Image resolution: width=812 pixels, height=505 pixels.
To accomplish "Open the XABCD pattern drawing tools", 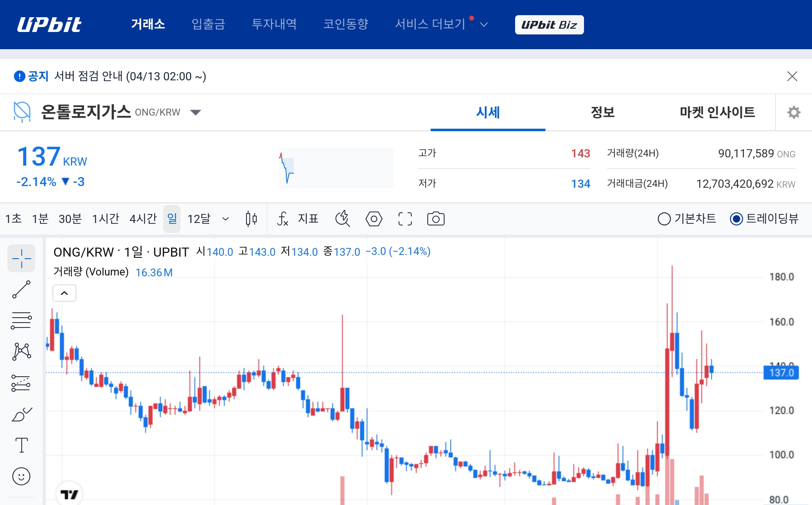I will point(21,351).
